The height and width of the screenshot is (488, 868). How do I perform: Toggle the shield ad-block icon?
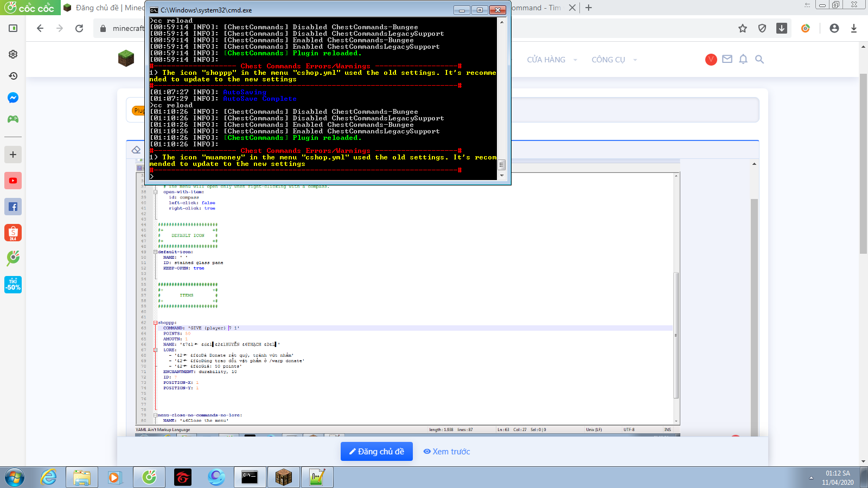pos(762,28)
